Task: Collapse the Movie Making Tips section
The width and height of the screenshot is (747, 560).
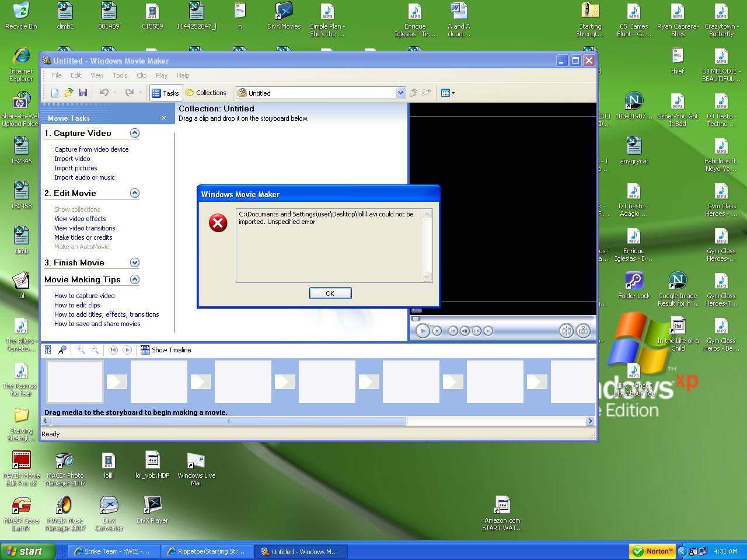Action: 135,279
